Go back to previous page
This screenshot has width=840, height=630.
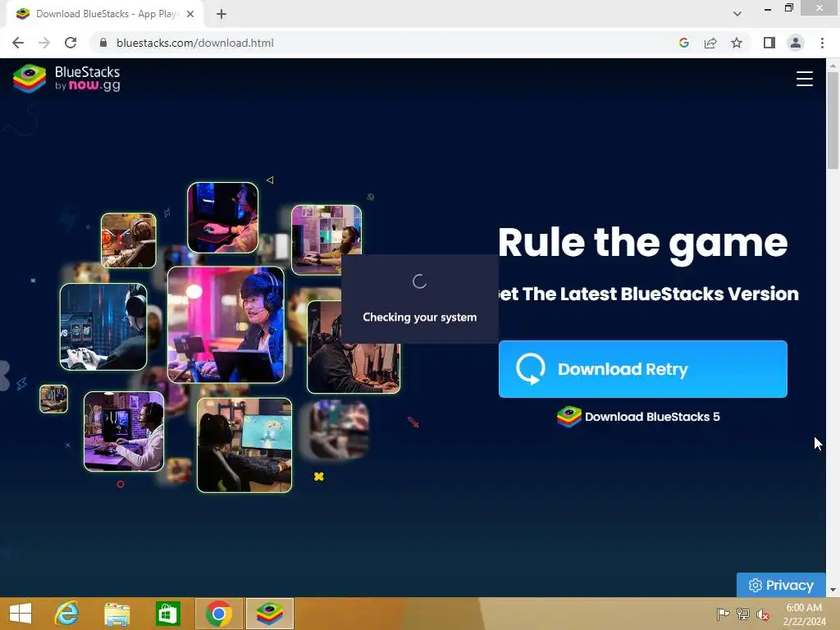18,43
